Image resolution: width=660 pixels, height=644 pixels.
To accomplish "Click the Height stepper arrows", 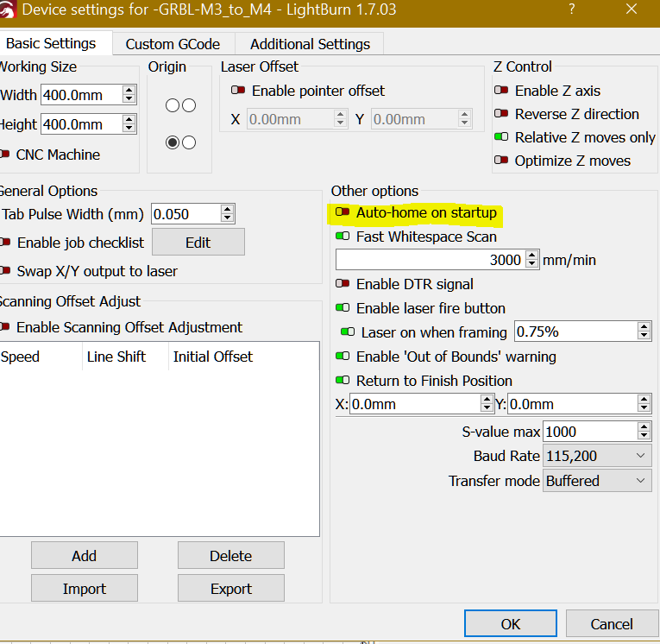I will (129, 123).
